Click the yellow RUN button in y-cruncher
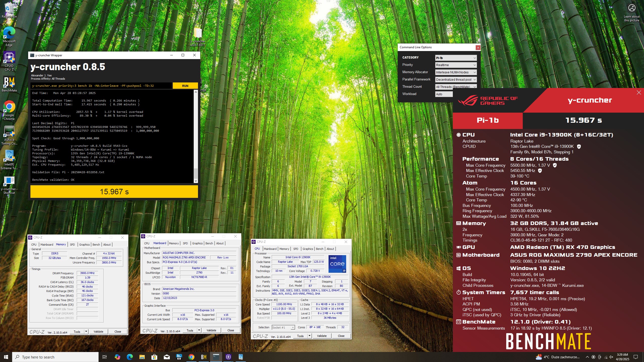The height and width of the screenshot is (362, 644). tap(185, 86)
